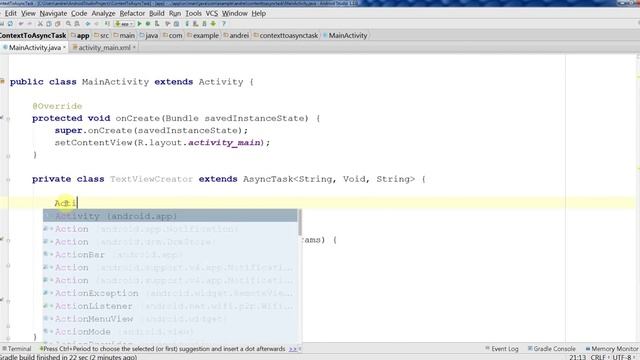Screen dimensions: 640x360
Task: Click the example breadcrumb folder
Action: (x=203, y=36)
